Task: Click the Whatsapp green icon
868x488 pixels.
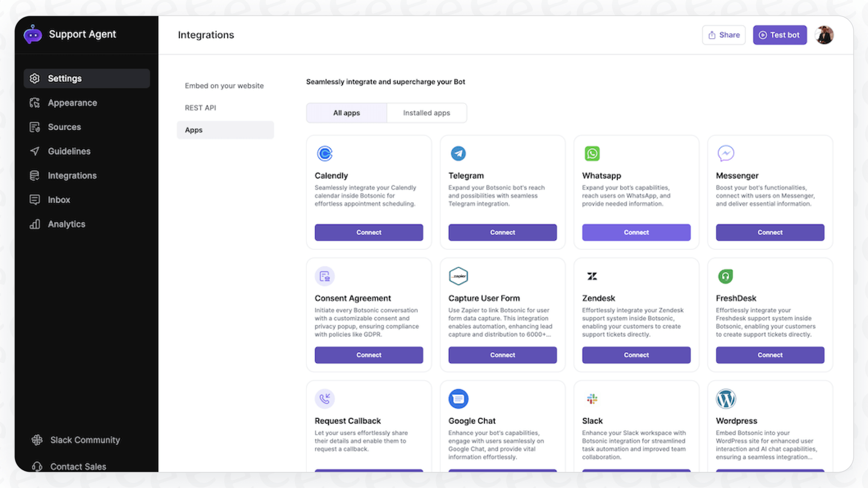Action: [592, 153]
